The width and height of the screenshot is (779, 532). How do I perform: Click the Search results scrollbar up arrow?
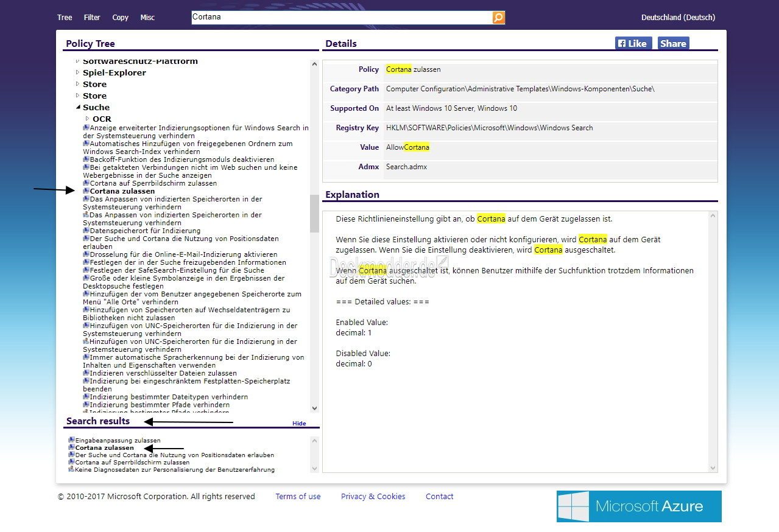[314, 441]
